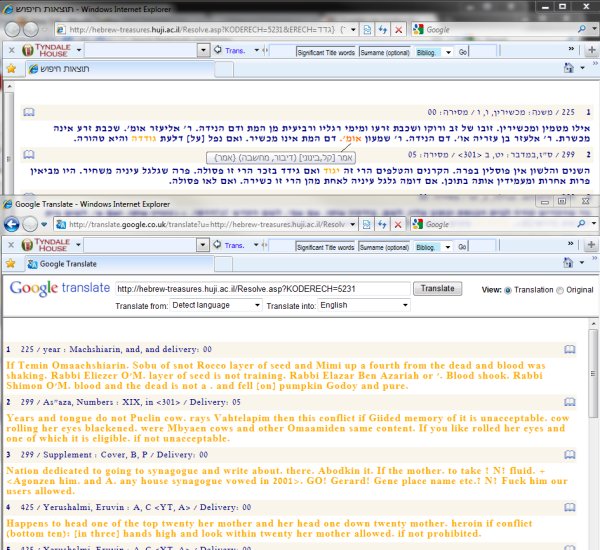
Task: Click Translate URL input field
Action: pyautogui.click(x=262, y=289)
